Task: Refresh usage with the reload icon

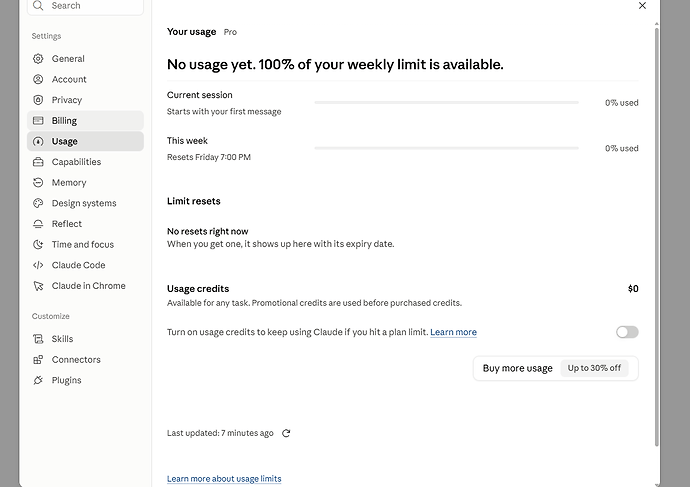Action: click(286, 433)
